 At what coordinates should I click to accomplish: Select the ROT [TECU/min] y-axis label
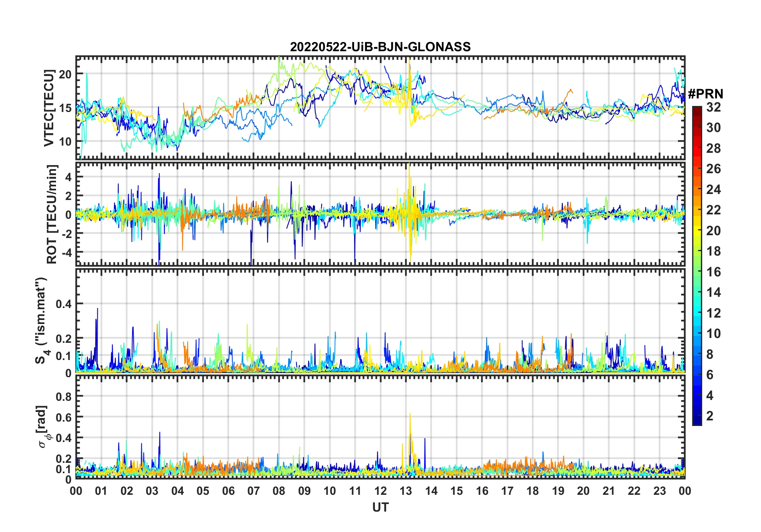point(52,214)
